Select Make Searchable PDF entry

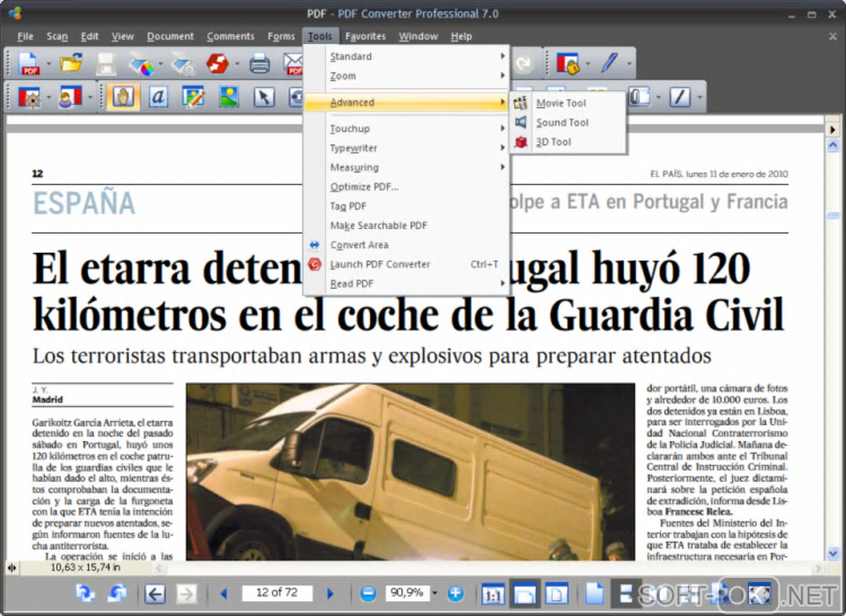[x=406, y=226]
